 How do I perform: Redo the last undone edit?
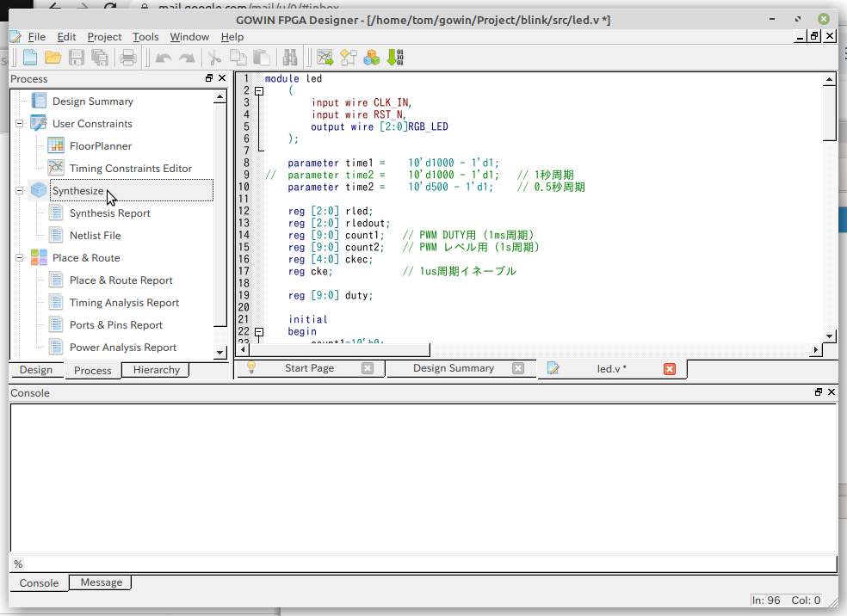(187, 58)
